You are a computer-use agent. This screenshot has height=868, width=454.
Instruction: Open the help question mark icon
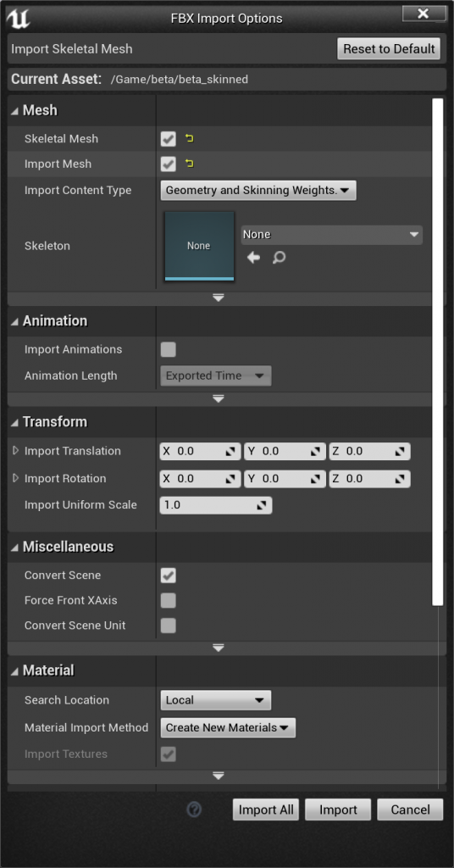194,810
